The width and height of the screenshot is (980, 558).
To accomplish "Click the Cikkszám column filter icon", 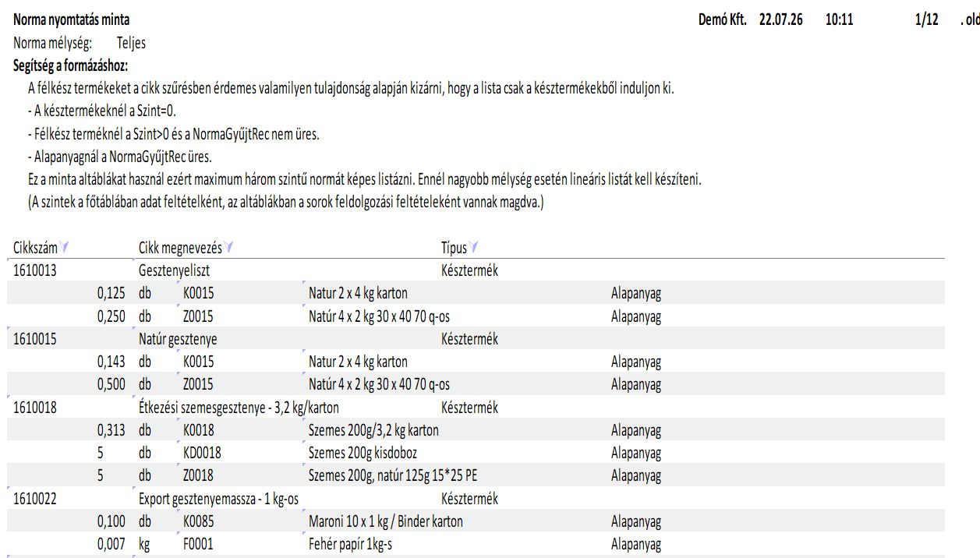I will [x=65, y=248].
